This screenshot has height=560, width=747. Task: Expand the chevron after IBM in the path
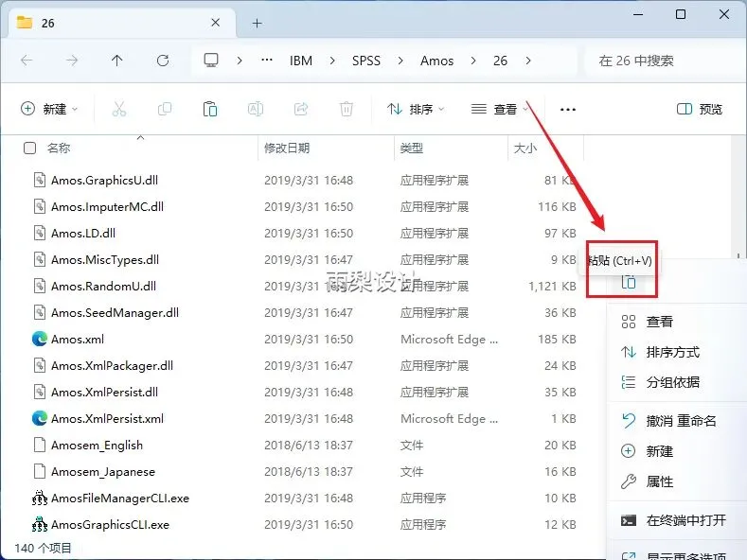[x=332, y=61]
